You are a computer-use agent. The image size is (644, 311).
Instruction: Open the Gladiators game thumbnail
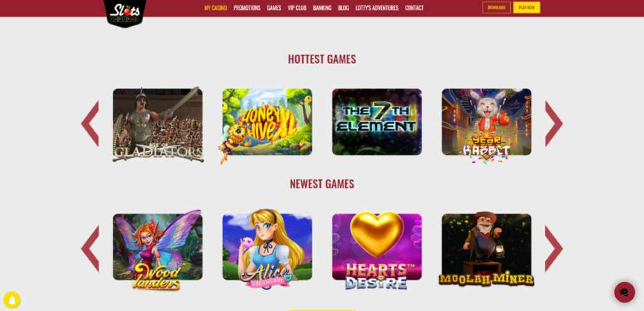click(x=158, y=124)
